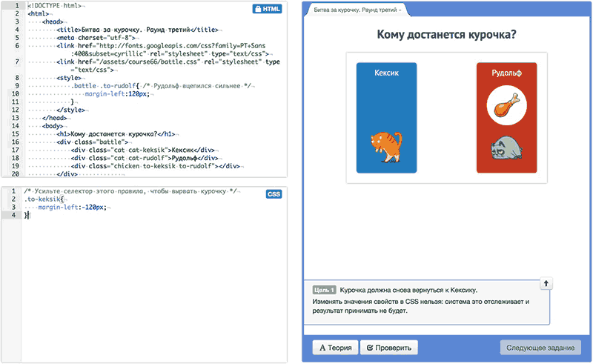Go to Следующее задание
593x364 pixels.
click(539, 347)
